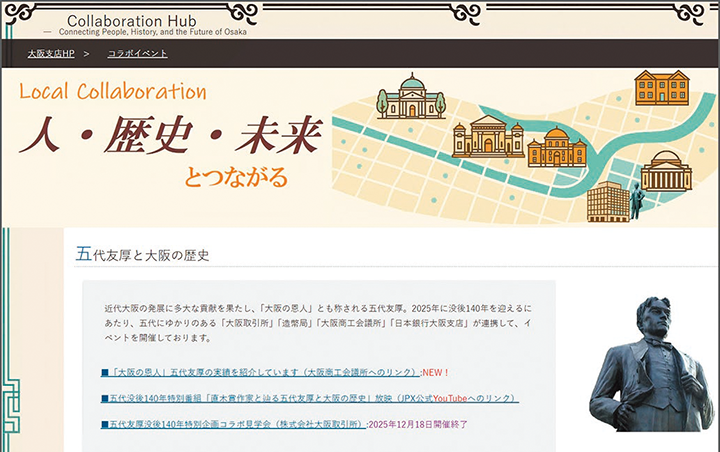Click the green-domed building illustration on the map
Image resolution: width=720 pixels, height=452 pixels.
pos(411,96)
